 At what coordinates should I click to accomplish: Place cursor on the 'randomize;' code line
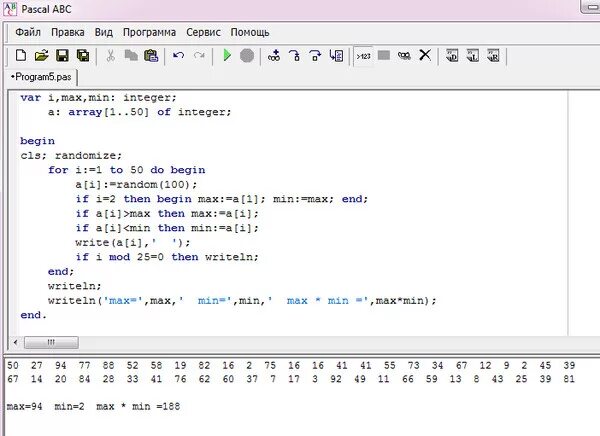click(71, 155)
